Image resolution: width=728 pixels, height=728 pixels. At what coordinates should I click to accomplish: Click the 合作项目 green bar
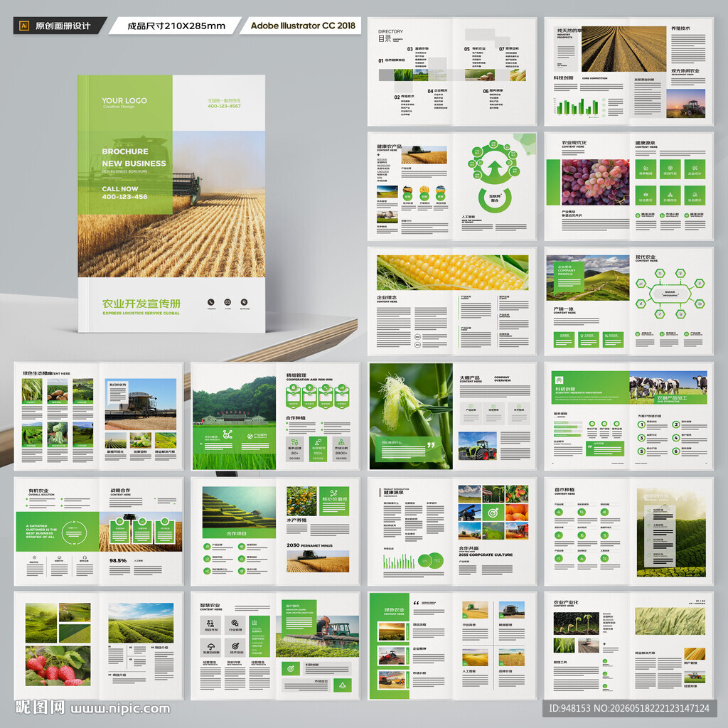click(x=239, y=533)
